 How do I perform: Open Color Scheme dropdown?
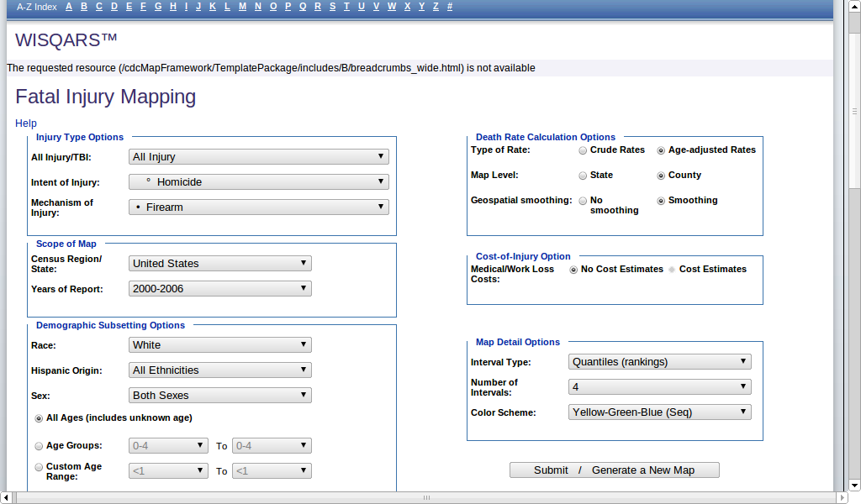pos(658,412)
